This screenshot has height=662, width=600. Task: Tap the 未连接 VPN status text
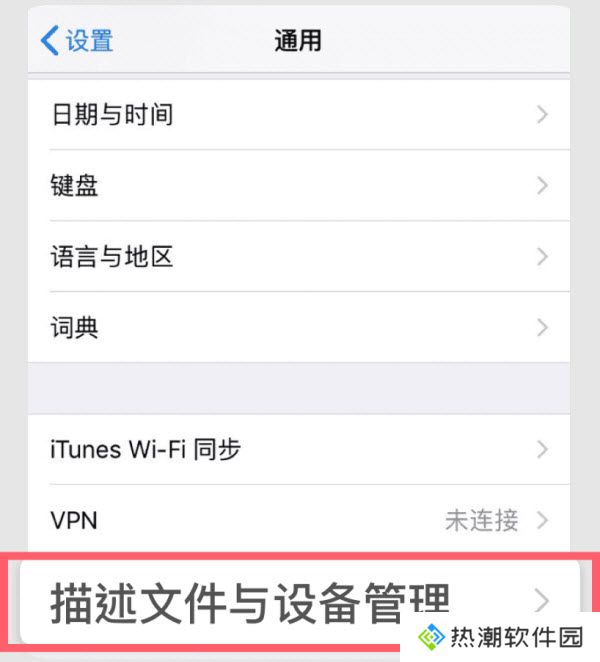click(x=482, y=520)
